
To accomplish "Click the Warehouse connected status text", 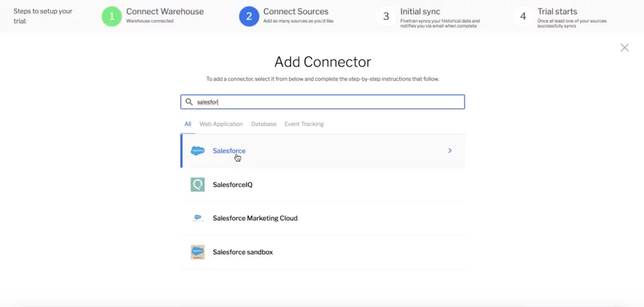I will pos(150,21).
